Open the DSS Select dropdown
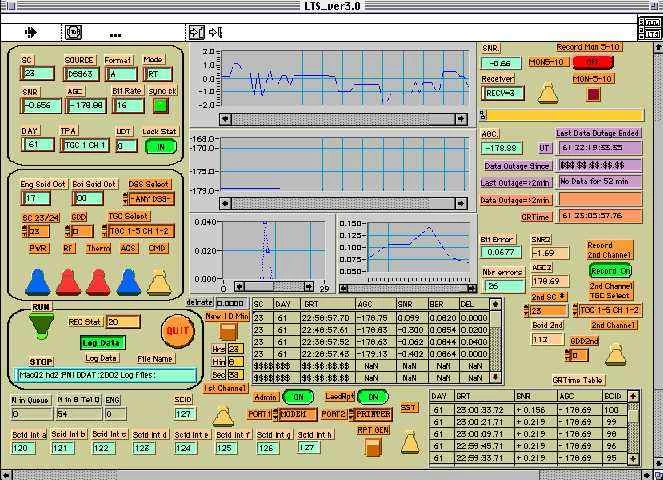The width and height of the screenshot is (663, 480). (x=151, y=199)
